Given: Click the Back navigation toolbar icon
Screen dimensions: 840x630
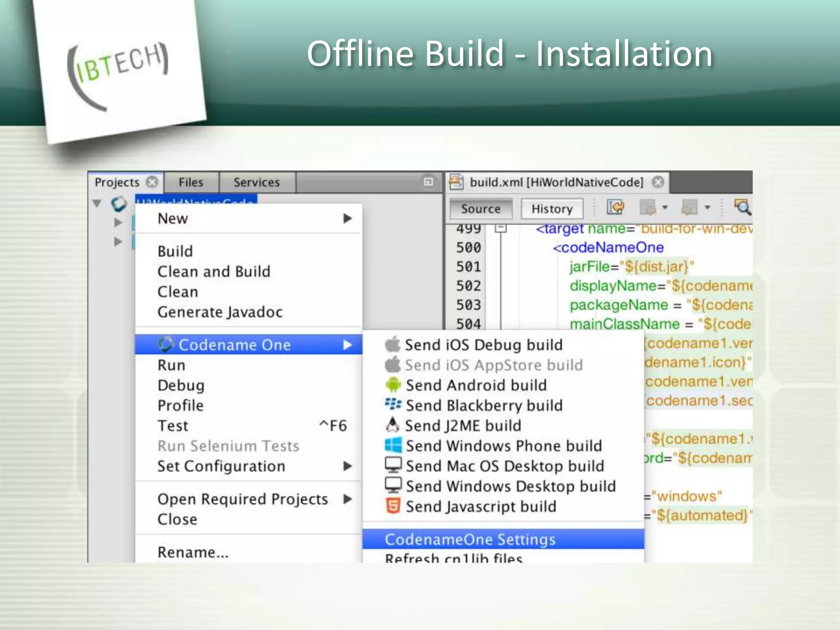Looking at the screenshot, I should coord(648,208).
